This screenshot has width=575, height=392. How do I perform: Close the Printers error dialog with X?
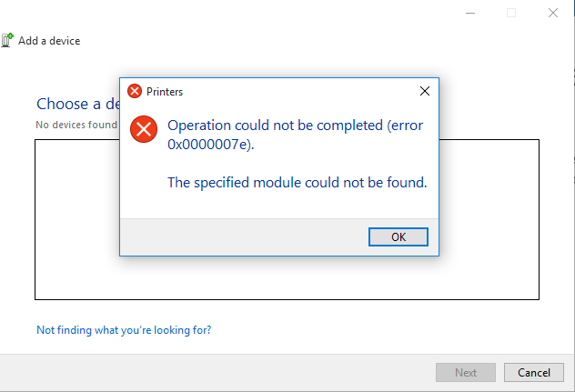pyautogui.click(x=425, y=91)
